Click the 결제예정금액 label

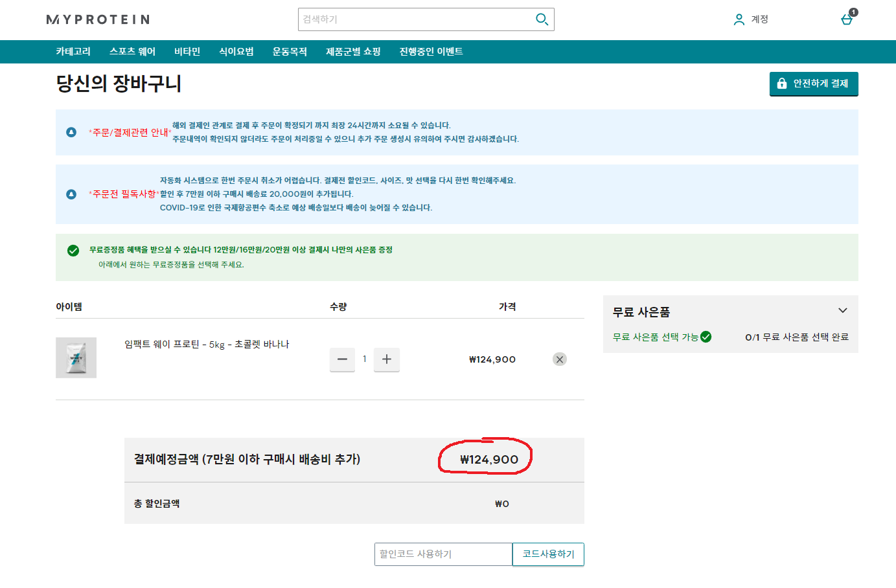pyautogui.click(x=247, y=459)
